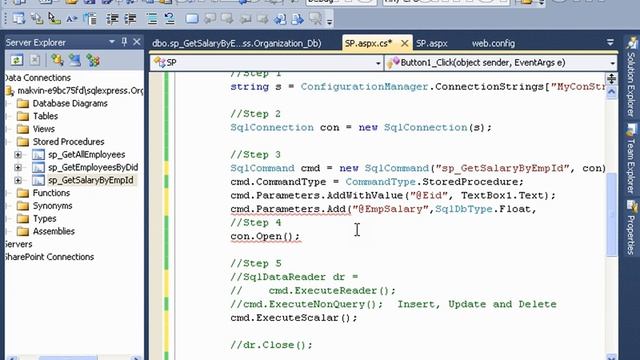
Task: Expand sp_GetEmployeesByDid node
Action: tap(18, 167)
